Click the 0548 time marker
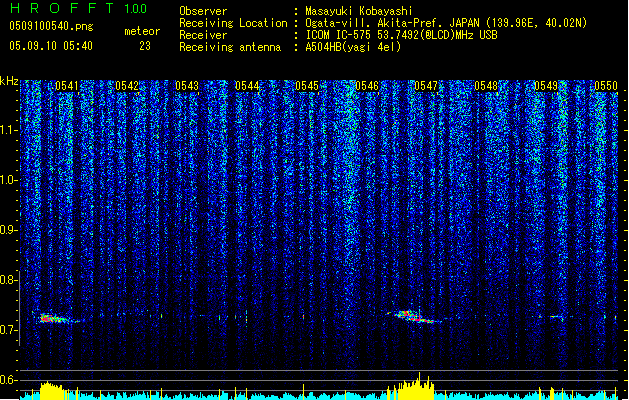 coord(486,86)
